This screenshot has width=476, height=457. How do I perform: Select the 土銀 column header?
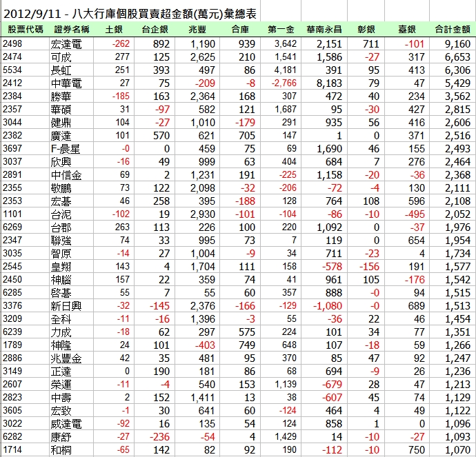(x=114, y=30)
